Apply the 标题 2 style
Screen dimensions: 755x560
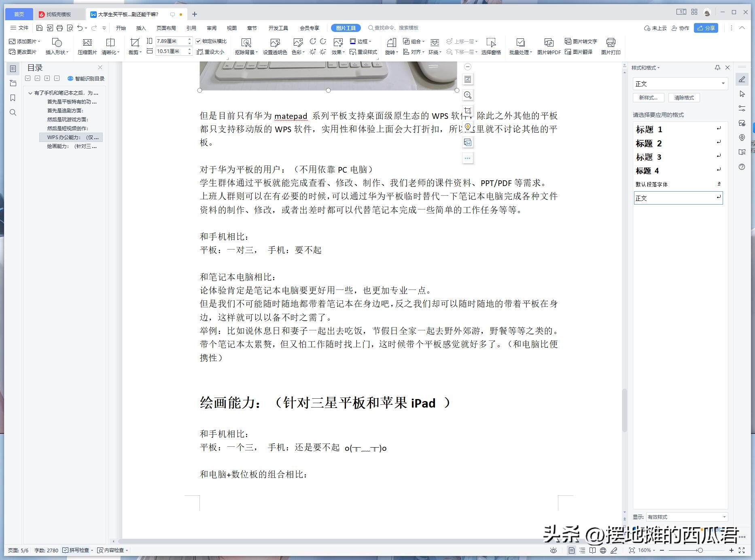click(678, 144)
